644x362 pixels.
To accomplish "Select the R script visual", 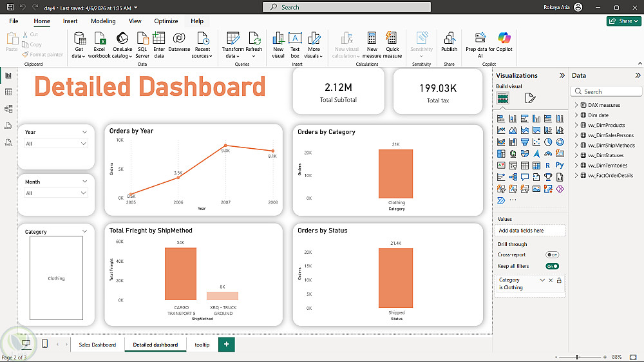I will (x=548, y=166).
